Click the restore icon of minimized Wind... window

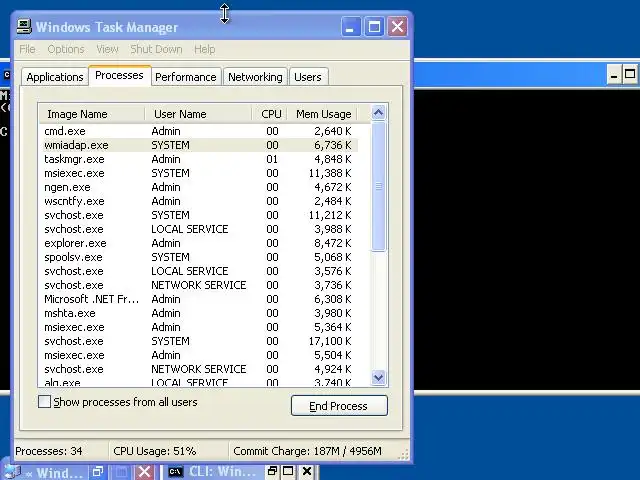pyautogui.click(x=98, y=472)
